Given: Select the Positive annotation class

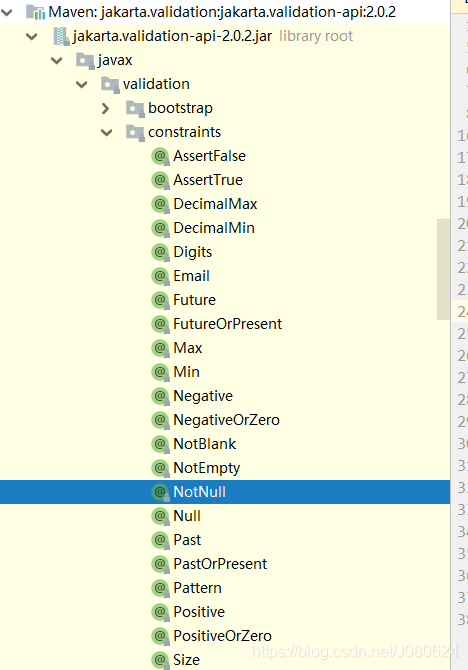Looking at the screenshot, I should tap(199, 612).
